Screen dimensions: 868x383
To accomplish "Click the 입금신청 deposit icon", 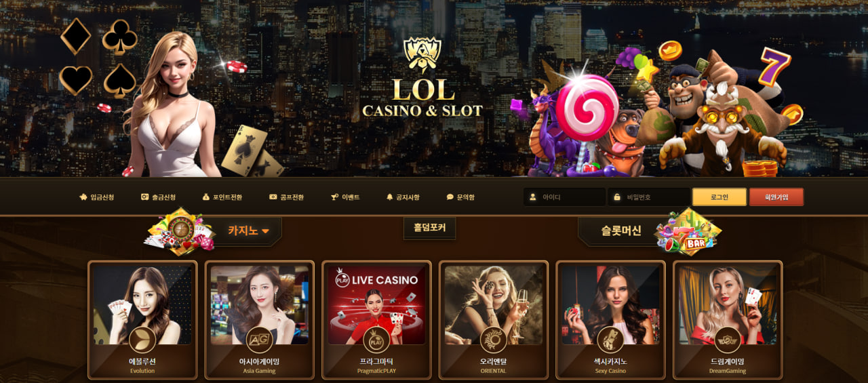I will tap(83, 197).
